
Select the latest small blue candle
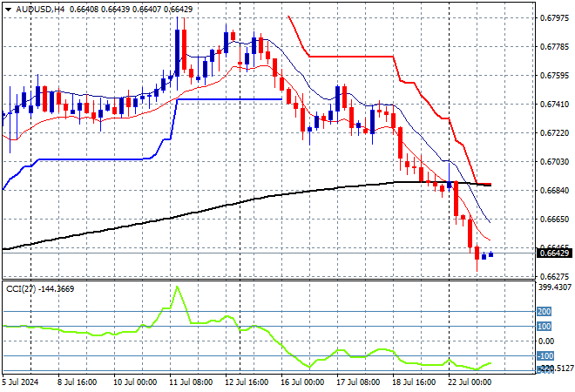point(491,254)
